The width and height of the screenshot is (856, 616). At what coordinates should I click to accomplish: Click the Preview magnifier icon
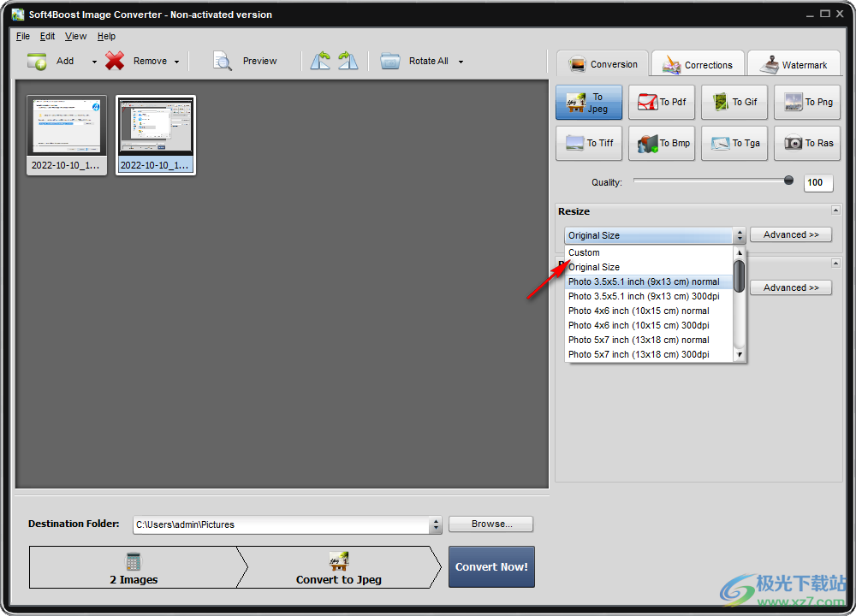[223, 61]
